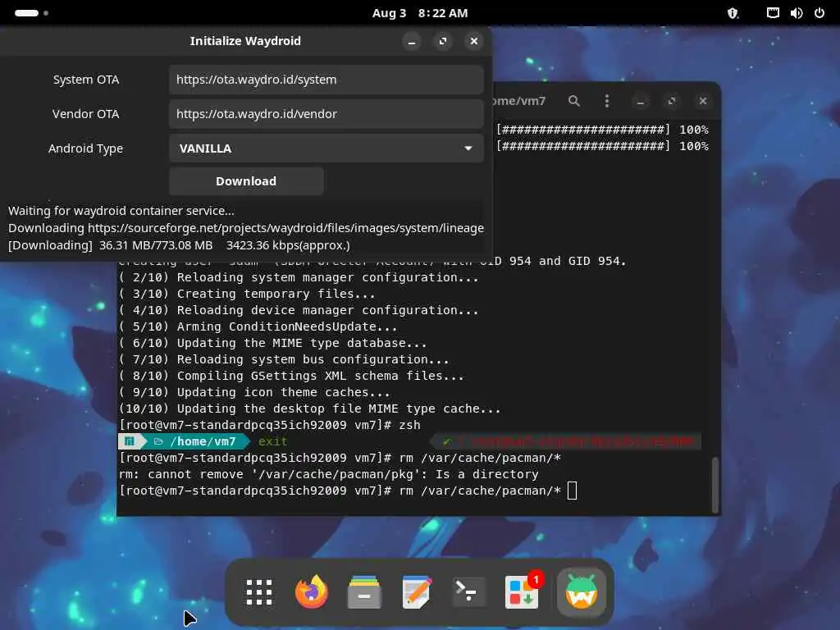Click the '[Downloading] 36.31 MB/773.08 MB' status
This screenshot has height=630, width=840.
(x=179, y=245)
